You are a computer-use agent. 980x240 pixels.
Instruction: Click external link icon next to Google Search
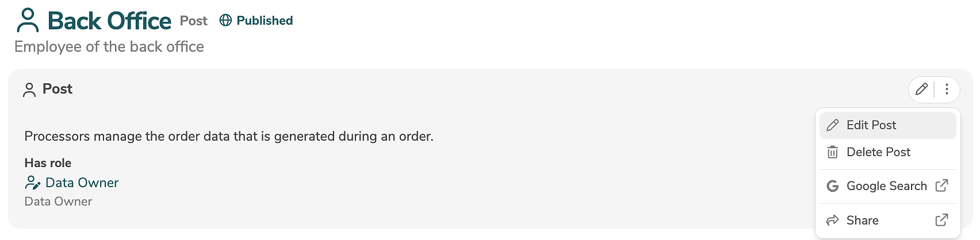941,186
